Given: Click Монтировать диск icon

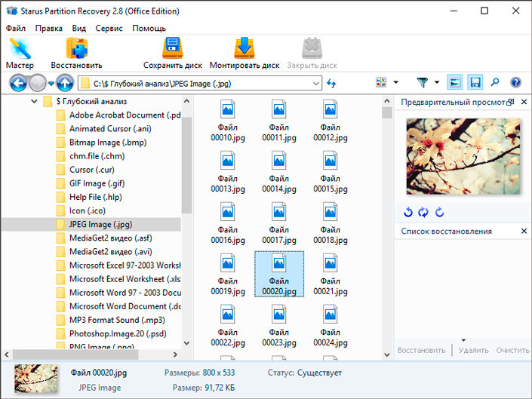Looking at the screenshot, I should click(x=244, y=54).
